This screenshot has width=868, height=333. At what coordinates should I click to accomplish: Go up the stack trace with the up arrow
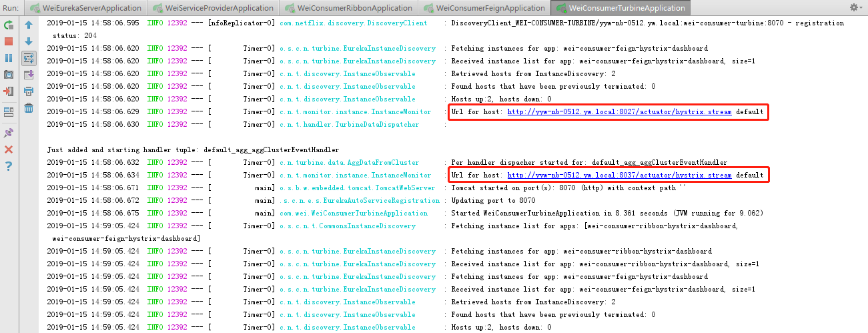[29, 25]
